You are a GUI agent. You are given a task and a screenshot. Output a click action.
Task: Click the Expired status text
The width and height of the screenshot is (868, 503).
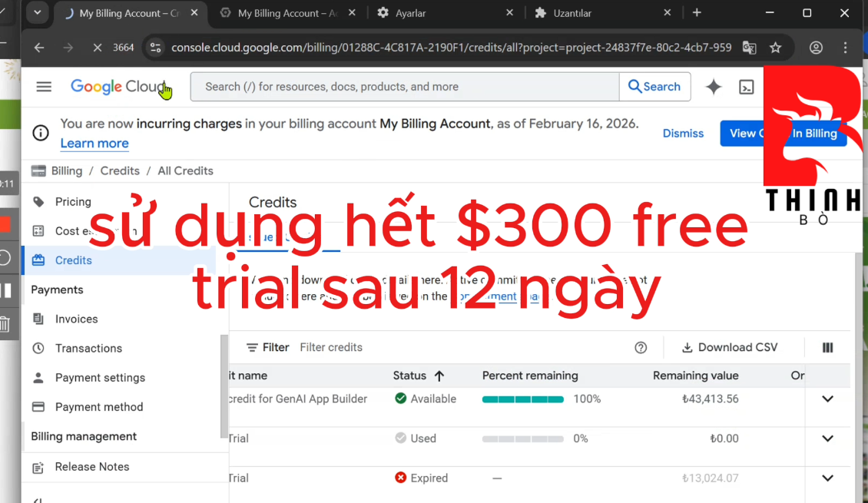[429, 478]
